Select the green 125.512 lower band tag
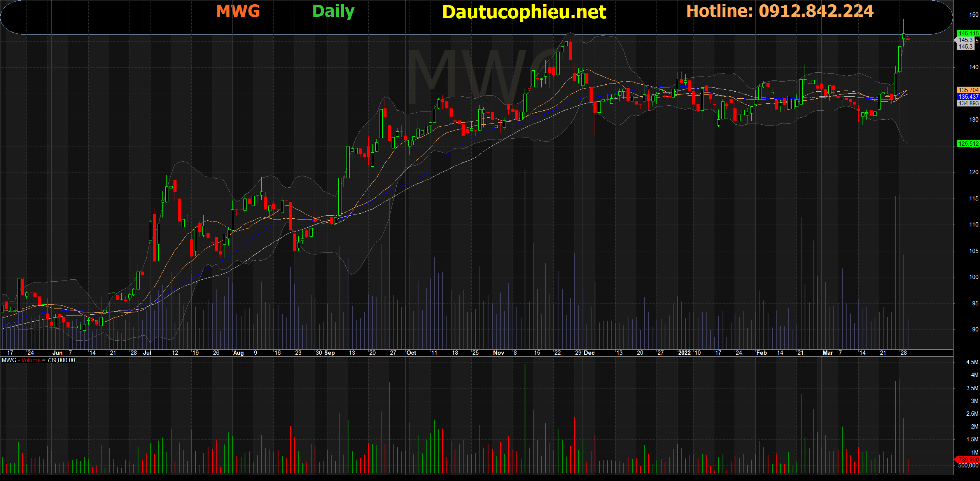 pos(968,144)
